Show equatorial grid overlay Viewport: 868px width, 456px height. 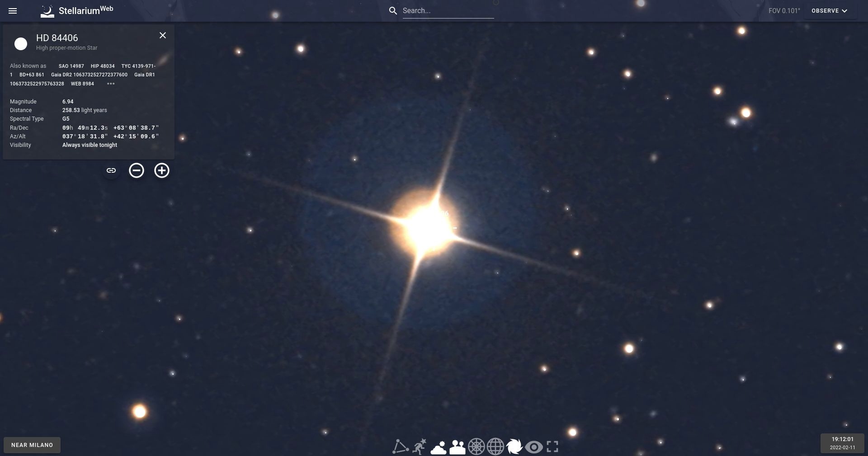point(495,447)
